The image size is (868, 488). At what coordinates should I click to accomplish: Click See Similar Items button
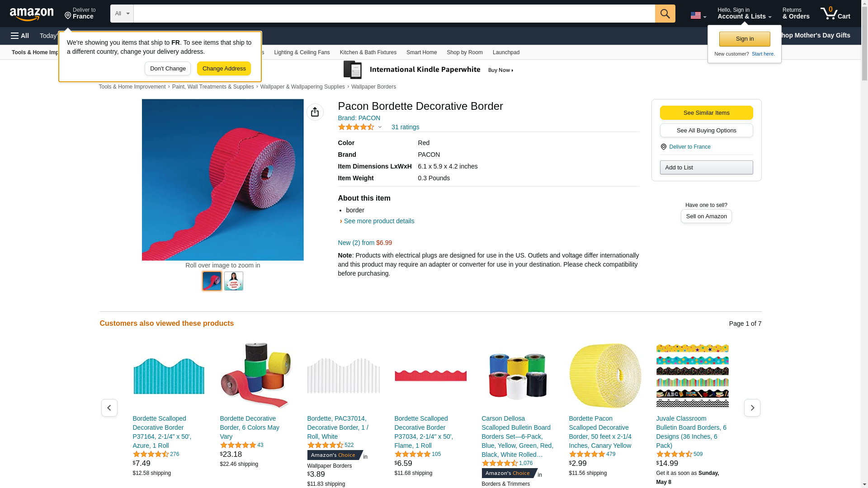pos(706,113)
